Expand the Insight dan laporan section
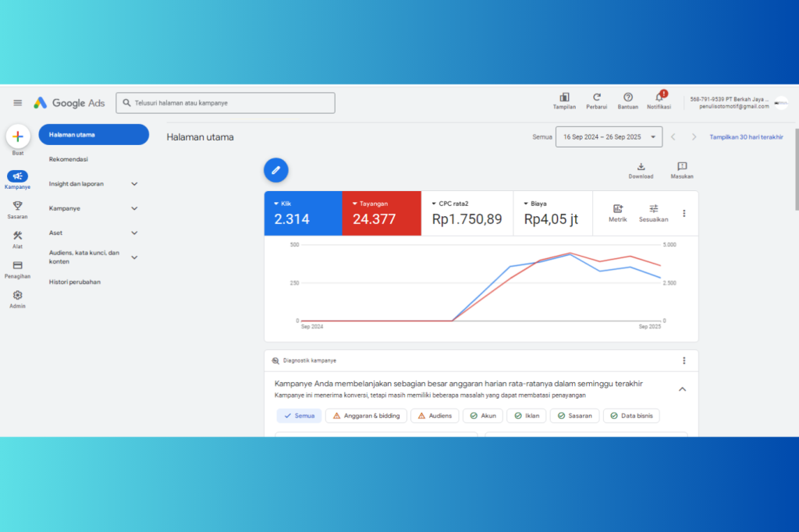799x532 pixels. click(x=134, y=184)
